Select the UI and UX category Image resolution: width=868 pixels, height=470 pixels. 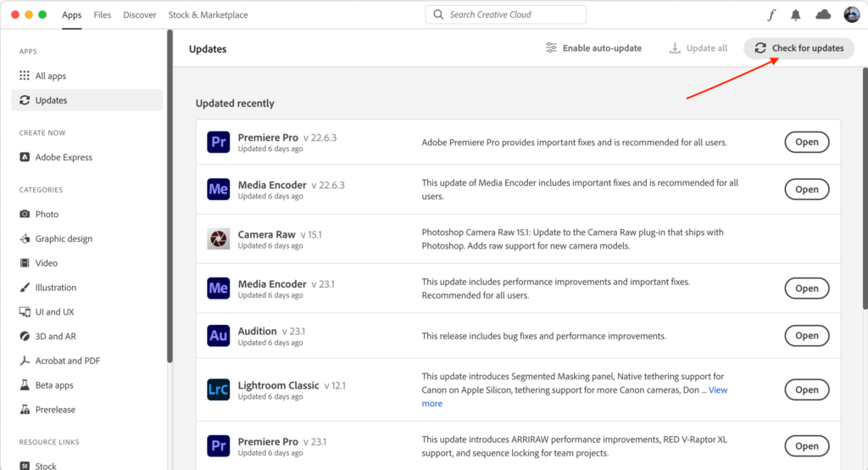click(x=87, y=311)
